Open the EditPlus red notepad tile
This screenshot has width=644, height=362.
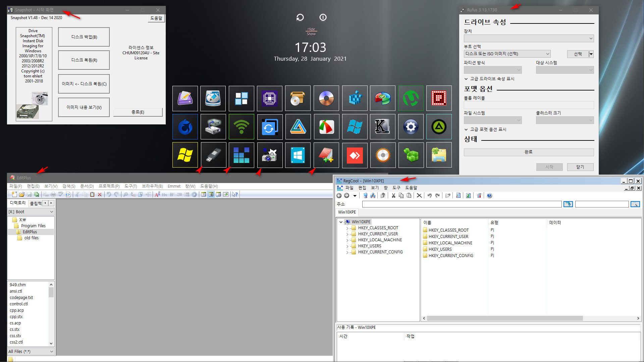[x=326, y=155]
